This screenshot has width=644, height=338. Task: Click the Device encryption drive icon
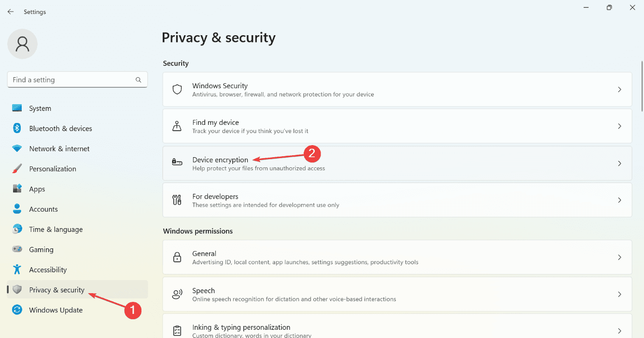(177, 163)
